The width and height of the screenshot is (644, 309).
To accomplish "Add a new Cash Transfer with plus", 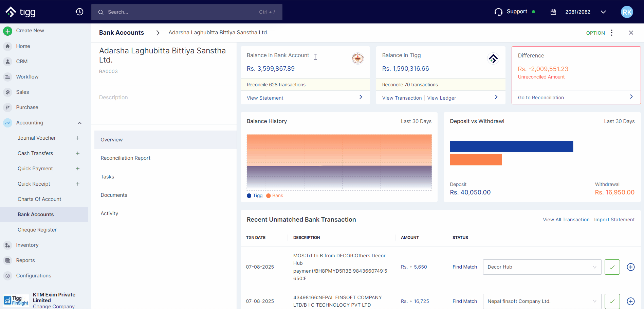I will click(x=78, y=153).
